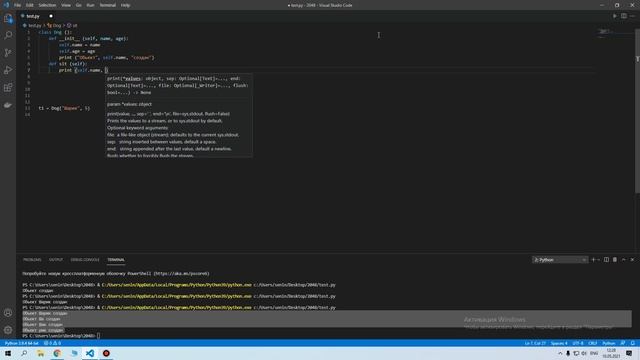Open the Go menu
640x360 pixels.
point(78,5)
